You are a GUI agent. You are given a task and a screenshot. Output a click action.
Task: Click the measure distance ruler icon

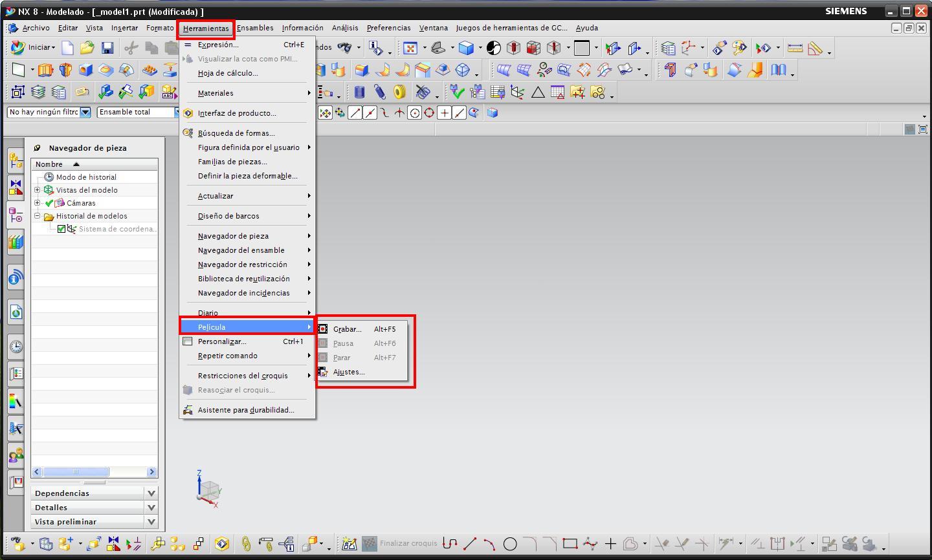(x=795, y=48)
